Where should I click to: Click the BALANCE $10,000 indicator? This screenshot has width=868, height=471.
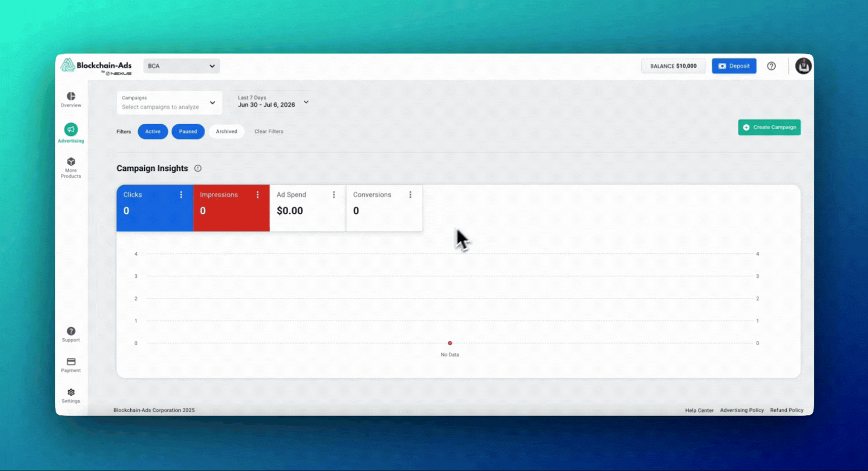click(x=673, y=66)
